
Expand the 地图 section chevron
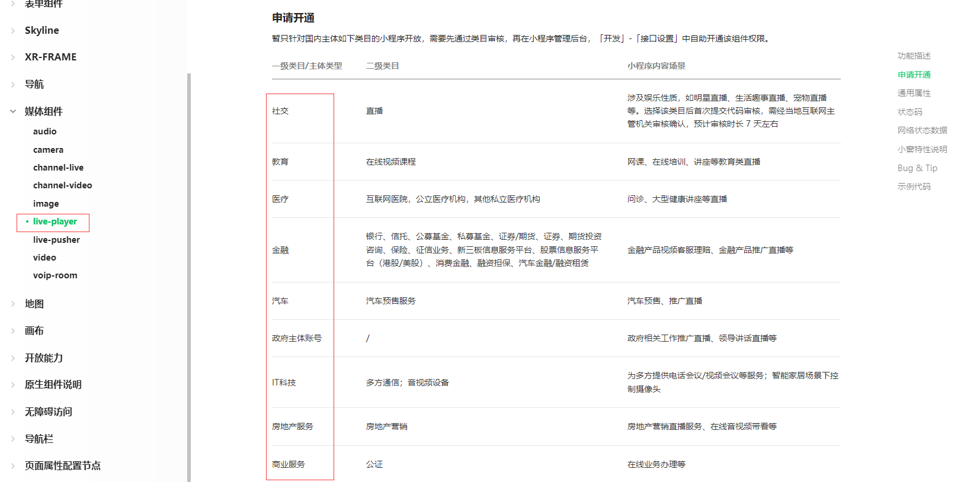(13, 304)
